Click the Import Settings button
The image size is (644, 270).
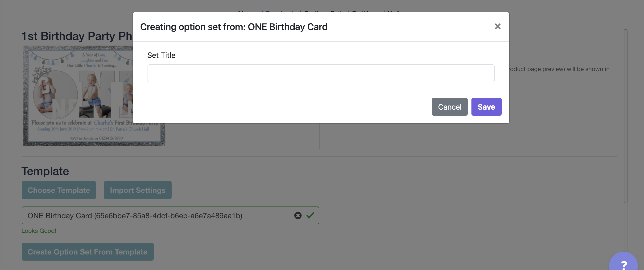tap(137, 190)
